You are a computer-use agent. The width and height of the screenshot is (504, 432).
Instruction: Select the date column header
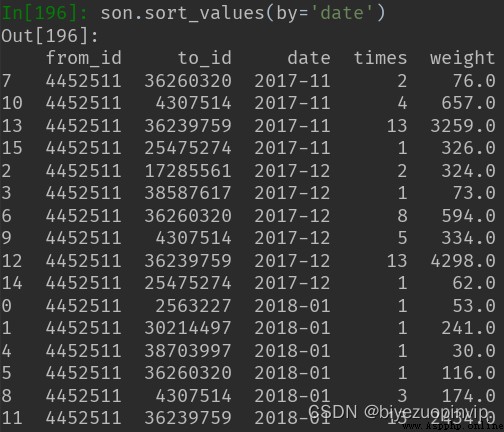pyautogui.click(x=309, y=58)
